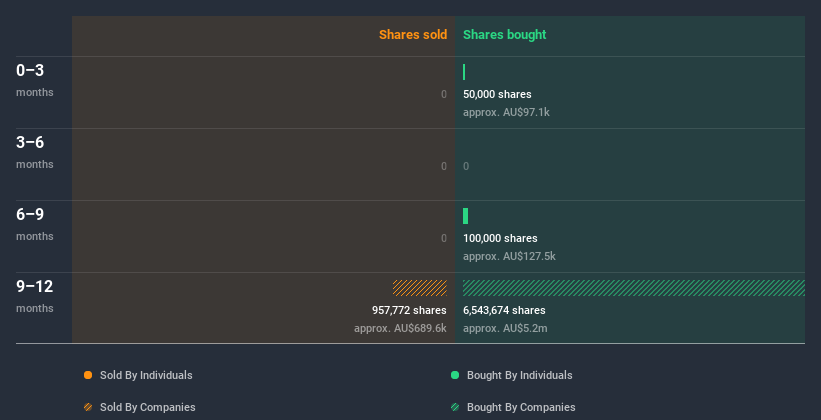Click the approx. AU$127.5k value

(509, 256)
